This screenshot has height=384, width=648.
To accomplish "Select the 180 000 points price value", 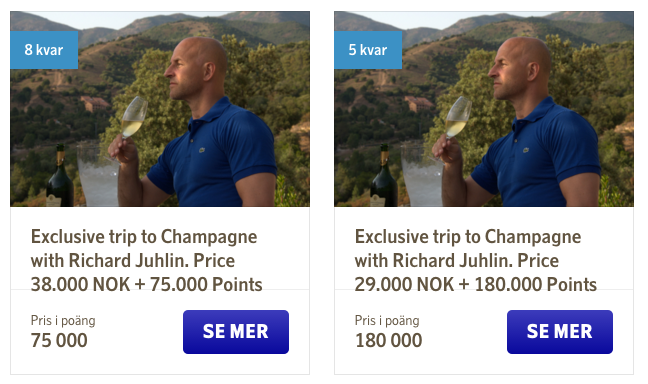I will pyautogui.click(x=388, y=340).
